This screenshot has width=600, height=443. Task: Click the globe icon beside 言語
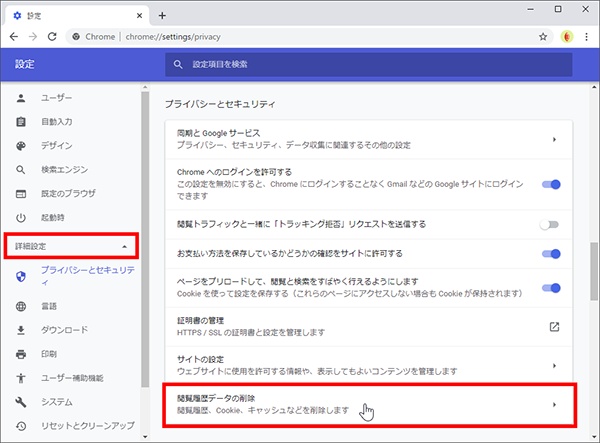click(x=21, y=306)
